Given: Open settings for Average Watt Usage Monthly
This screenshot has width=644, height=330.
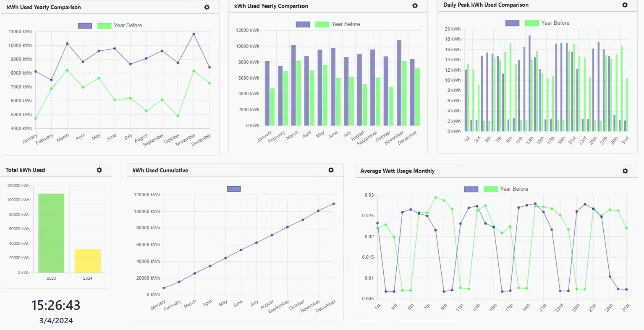Looking at the screenshot, I should tap(625, 171).
